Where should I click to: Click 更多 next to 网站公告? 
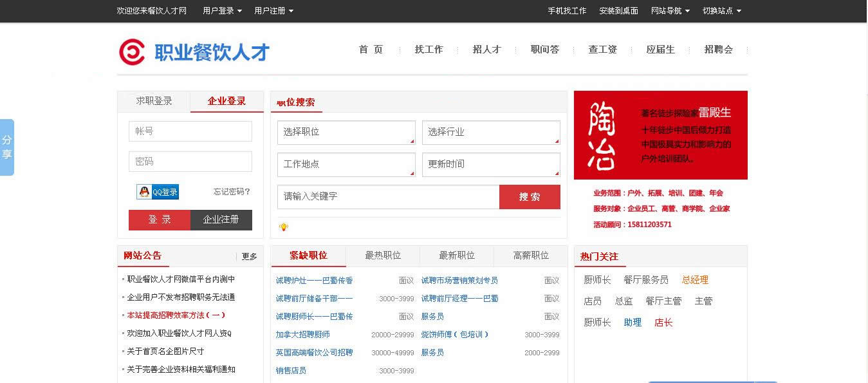click(x=250, y=256)
